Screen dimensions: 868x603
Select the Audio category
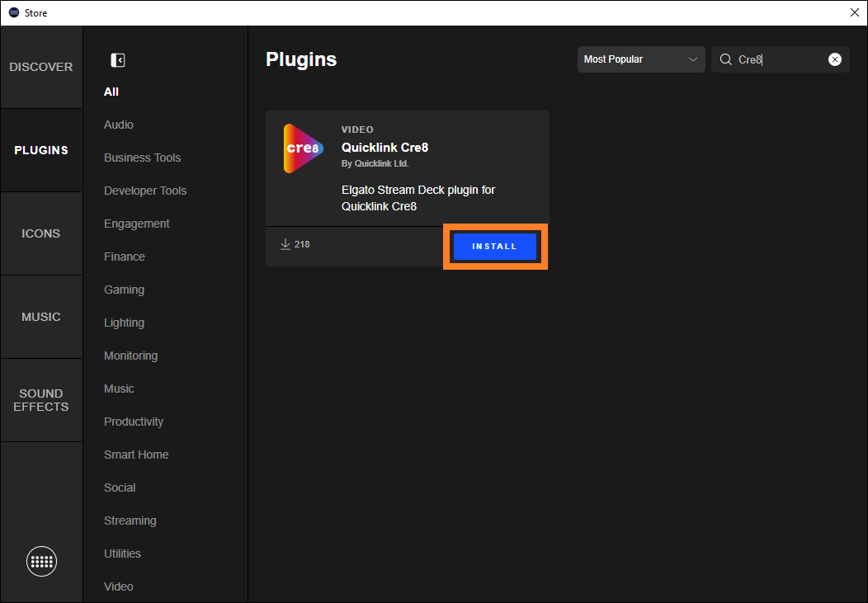[119, 125]
